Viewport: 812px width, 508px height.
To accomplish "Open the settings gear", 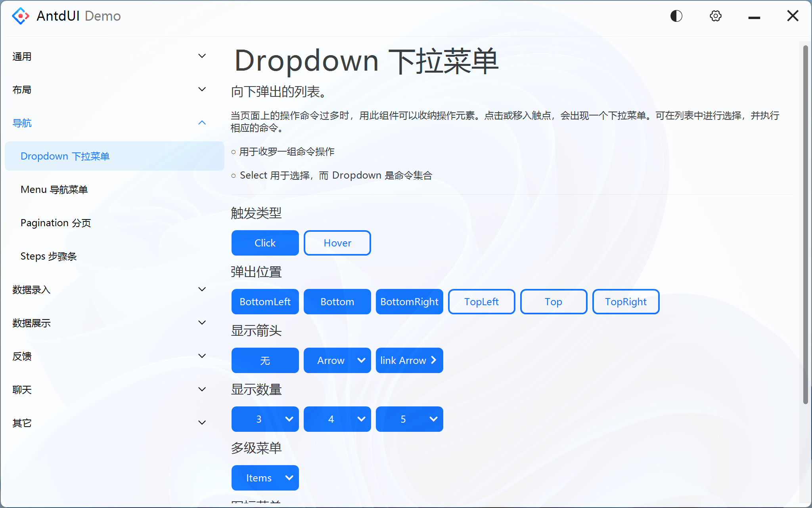I will coord(715,16).
